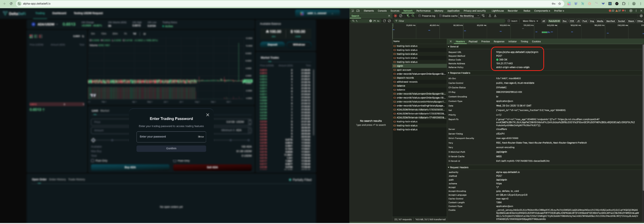This screenshot has width=644, height=224.
Task: Expand the More filters dropdown
Action: click(530, 21)
